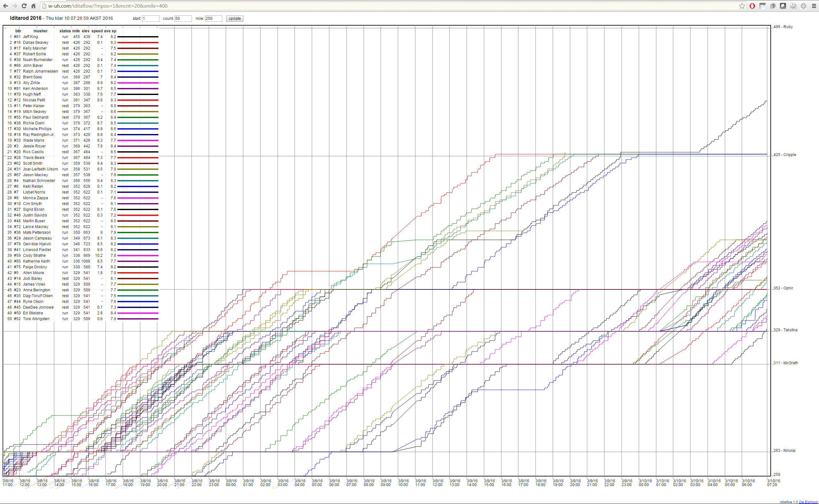Viewport: 819px width, 504px height.
Task: Select musher name Jeff King
Action: (30, 37)
